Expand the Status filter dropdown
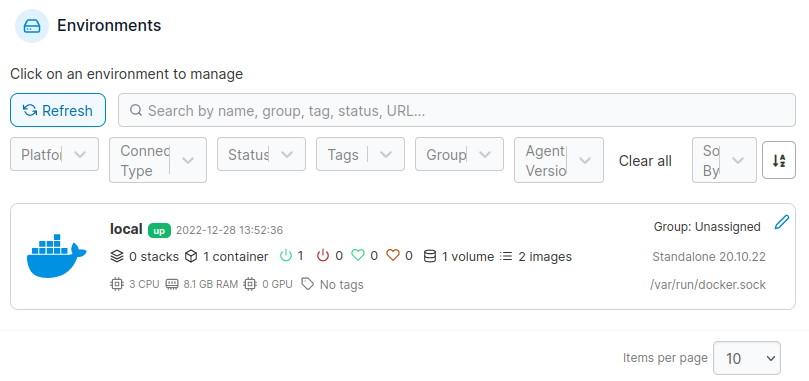Viewport: 809px width, 381px height. 261,154
